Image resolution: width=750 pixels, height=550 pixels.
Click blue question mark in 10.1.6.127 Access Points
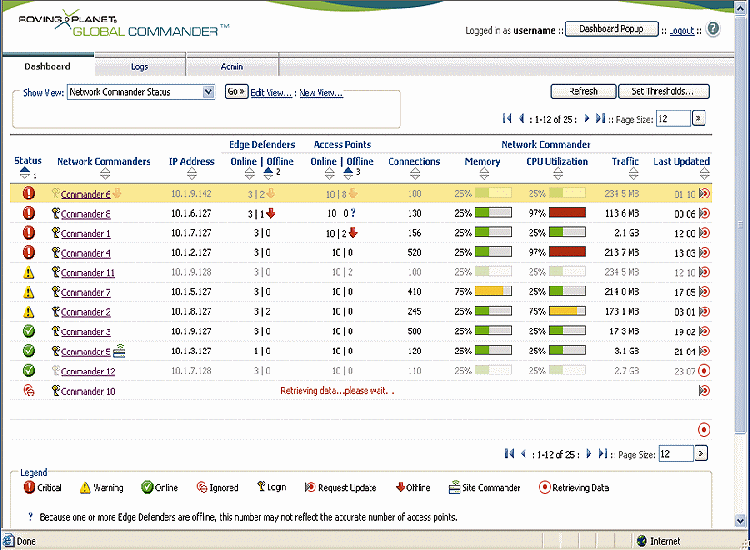(353, 213)
